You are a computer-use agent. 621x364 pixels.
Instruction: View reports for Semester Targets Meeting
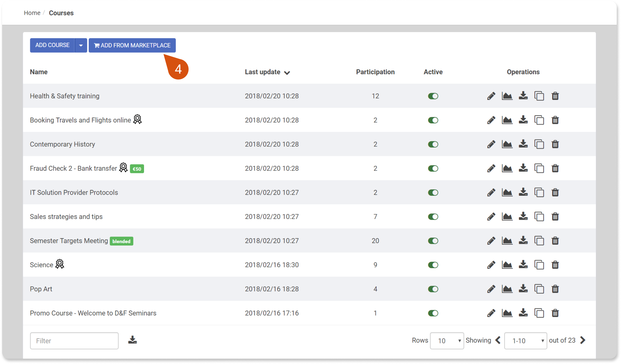(x=507, y=241)
